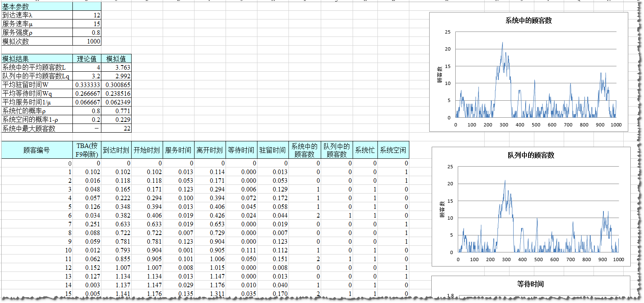Select simulated value 3.763
This screenshot has width=644, height=303.
(x=116, y=68)
